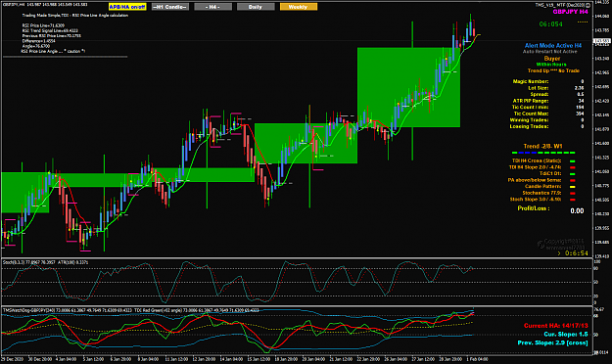This screenshot has height=364, width=612.
Task: Click the green 06:054 timer readout
Action: [x=550, y=24]
